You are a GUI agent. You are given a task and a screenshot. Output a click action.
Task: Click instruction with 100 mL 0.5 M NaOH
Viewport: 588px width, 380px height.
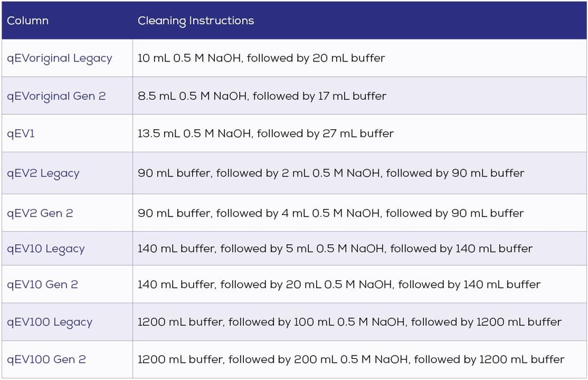point(349,322)
